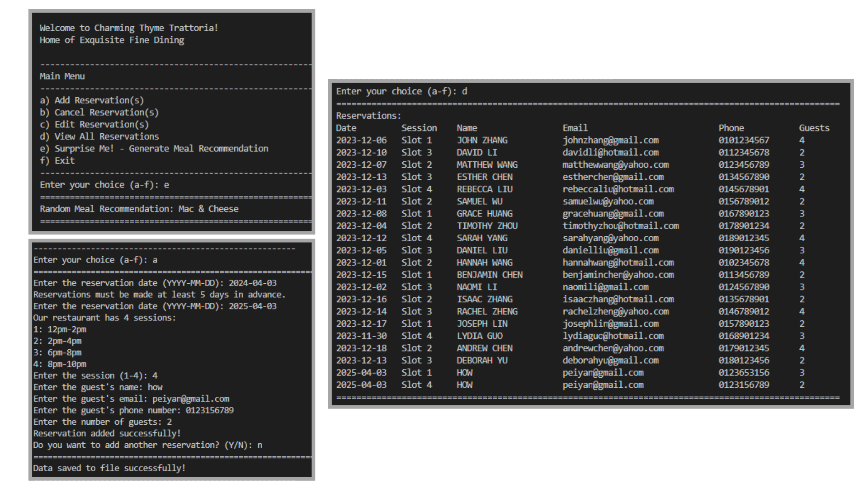Screen dimensions: 868x488
Task: Click the 'Main Menu' heading text
Action: tap(62, 76)
